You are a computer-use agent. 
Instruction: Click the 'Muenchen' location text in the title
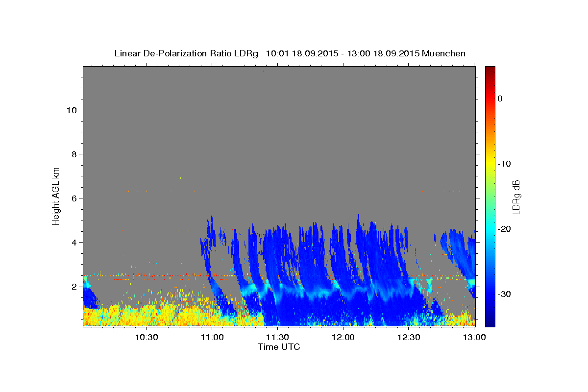click(x=443, y=53)
